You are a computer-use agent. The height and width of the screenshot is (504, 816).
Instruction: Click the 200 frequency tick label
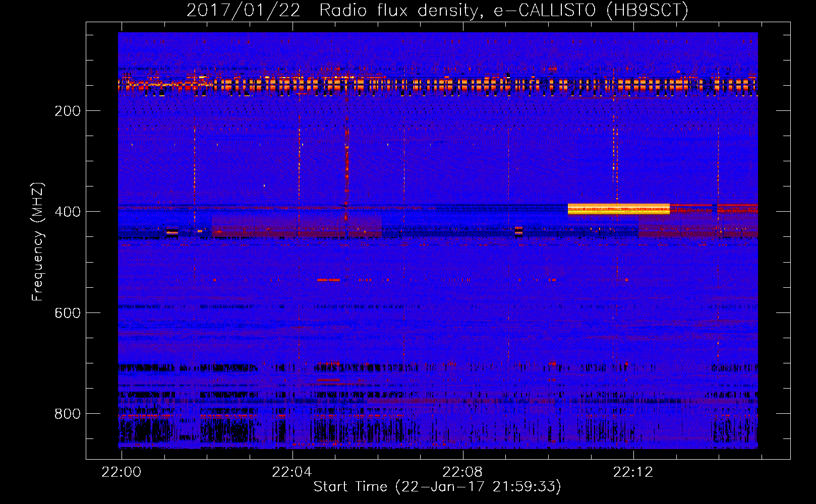[68, 111]
